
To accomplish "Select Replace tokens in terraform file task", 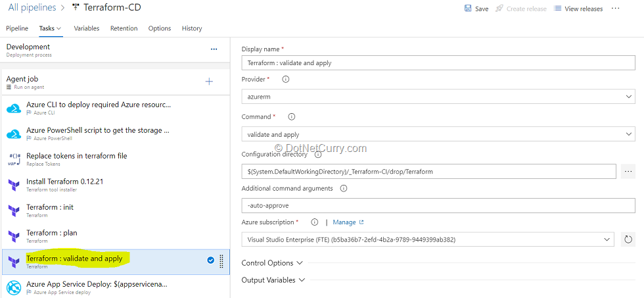I will tap(116, 159).
